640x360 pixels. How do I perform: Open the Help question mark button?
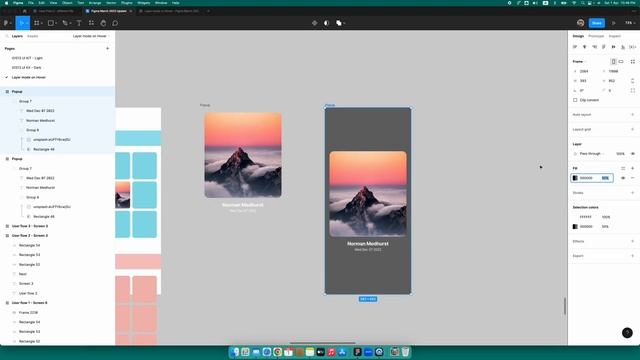(627, 333)
